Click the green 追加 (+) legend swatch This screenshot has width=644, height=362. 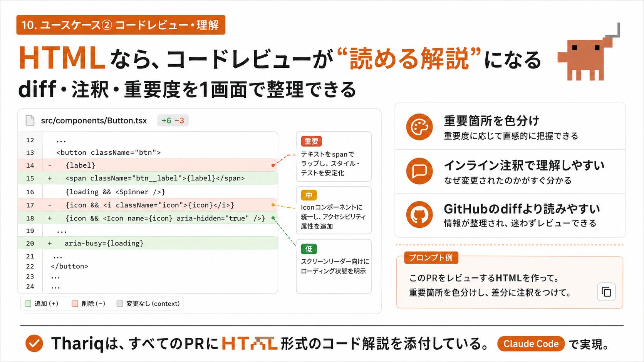point(28,304)
